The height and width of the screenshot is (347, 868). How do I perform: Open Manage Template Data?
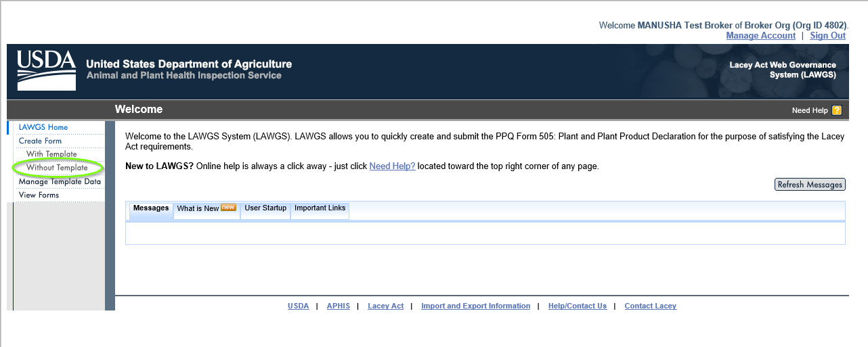tap(60, 181)
